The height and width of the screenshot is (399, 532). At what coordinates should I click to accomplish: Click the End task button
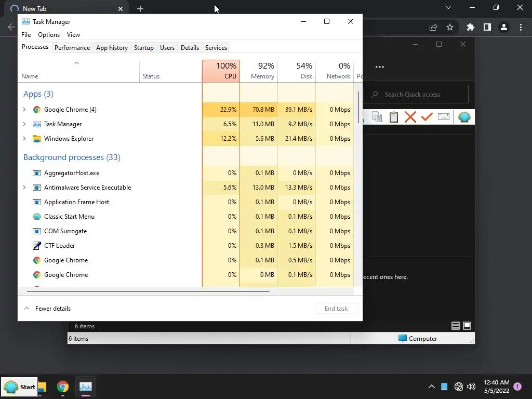(336, 309)
